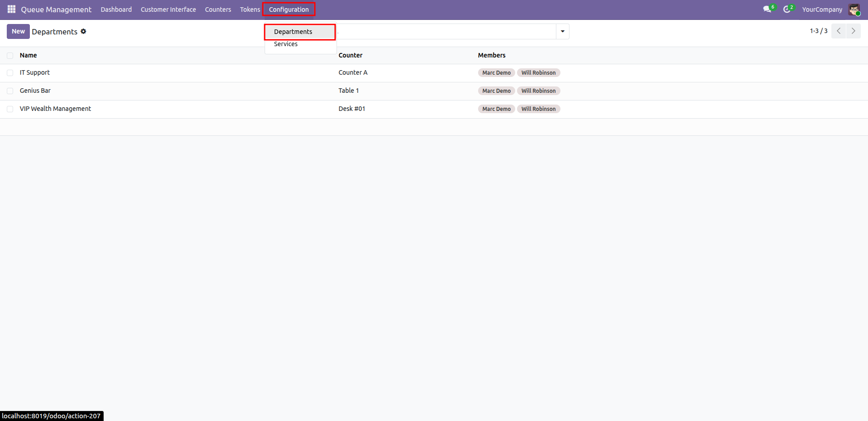Click the Desk #01 cell
This screenshot has height=421, width=868.
coord(352,109)
